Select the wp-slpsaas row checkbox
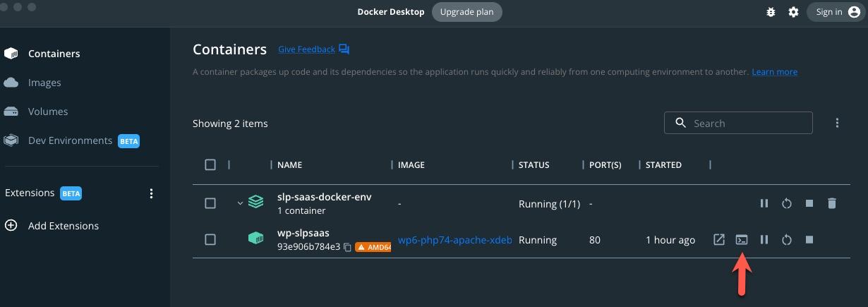This screenshot has width=868, height=307. (210, 240)
